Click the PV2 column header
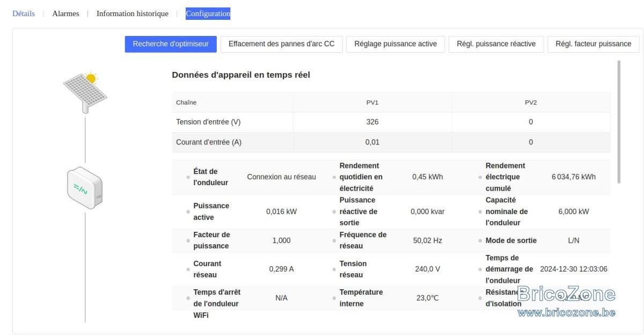Image resolution: width=644 pixels, height=336 pixels. click(531, 103)
